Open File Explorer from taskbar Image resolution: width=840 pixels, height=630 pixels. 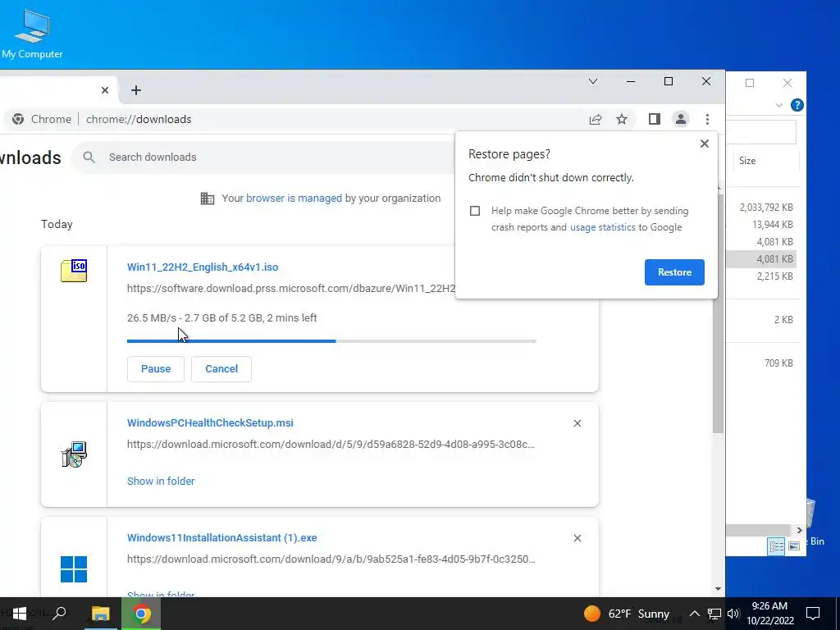pos(100,614)
